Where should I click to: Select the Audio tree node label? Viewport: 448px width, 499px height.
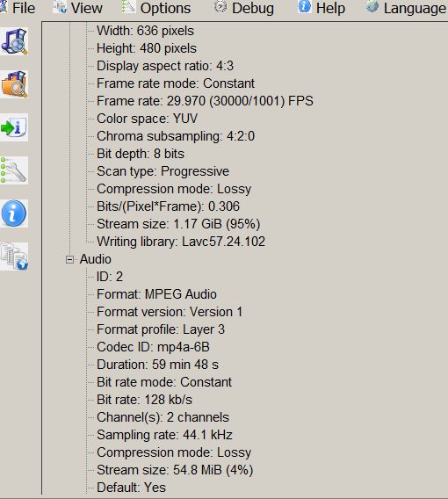point(96,259)
